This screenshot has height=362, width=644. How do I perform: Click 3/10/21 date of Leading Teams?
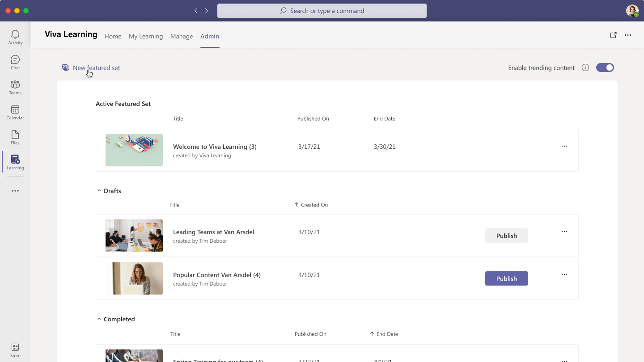coord(309,232)
